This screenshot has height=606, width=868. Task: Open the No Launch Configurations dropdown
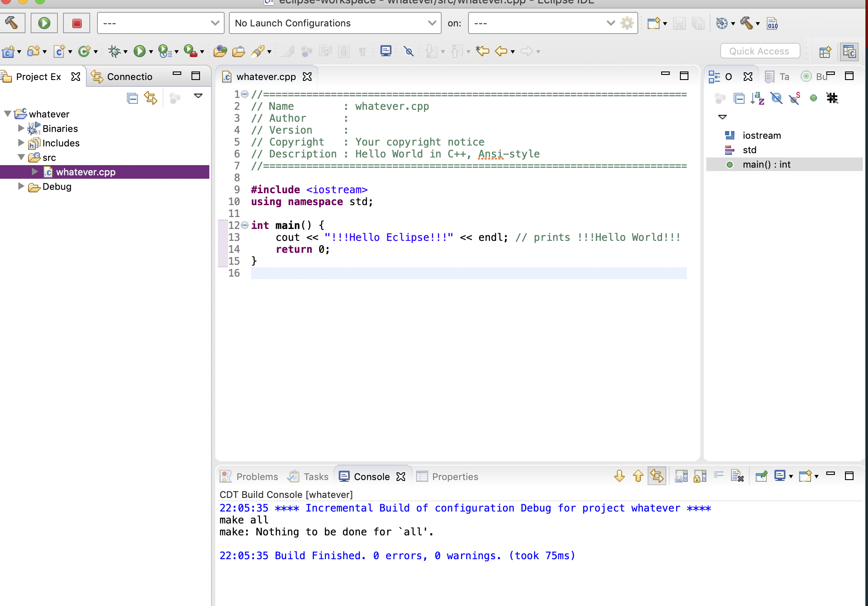click(335, 23)
